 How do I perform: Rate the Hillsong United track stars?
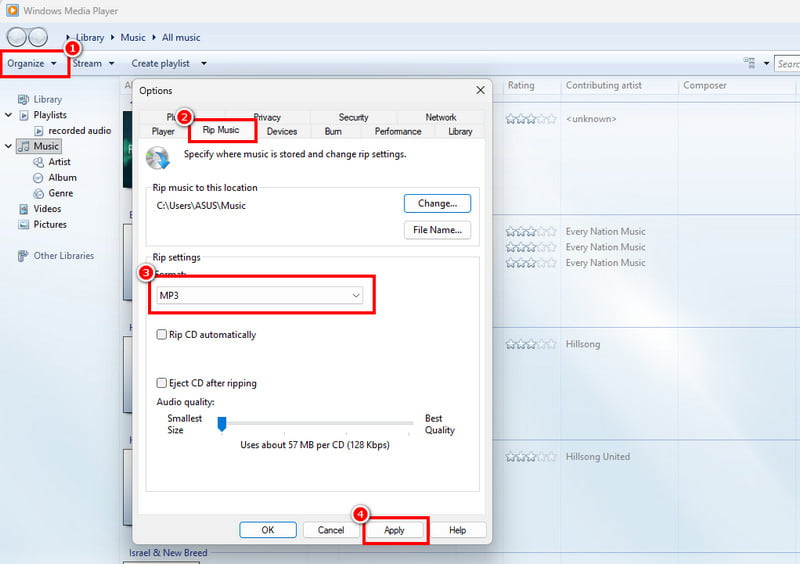[x=531, y=457]
